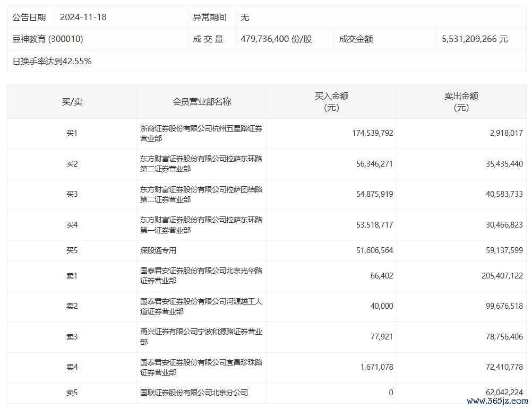
Task: Click the 公告日期 label
Action: point(29,18)
